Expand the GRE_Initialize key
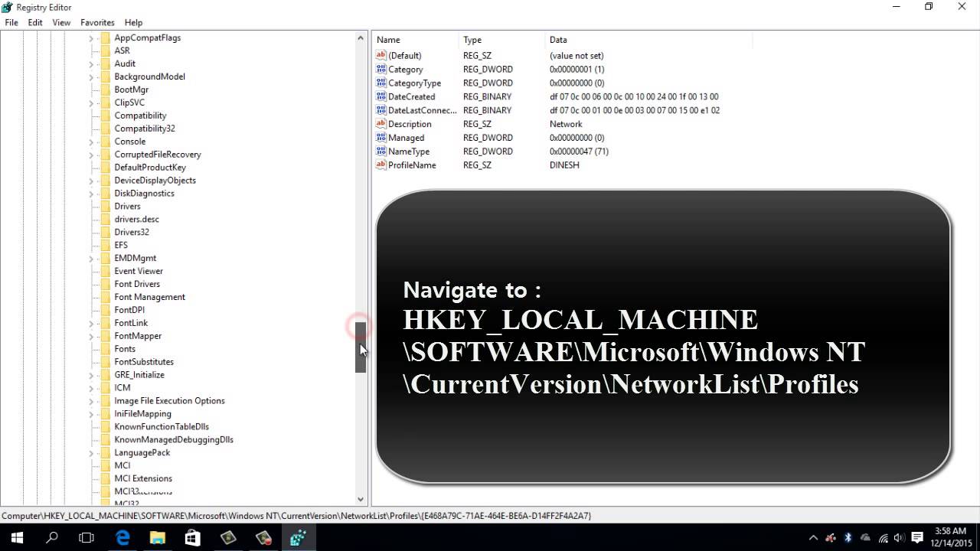The width and height of the screenshot is (980, 551). point(91,376)
